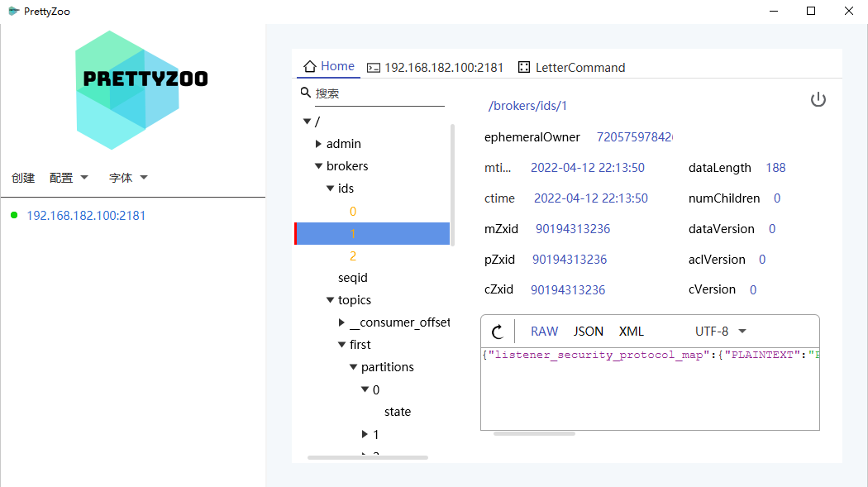Click the search magnifier icon

[306, 93]
